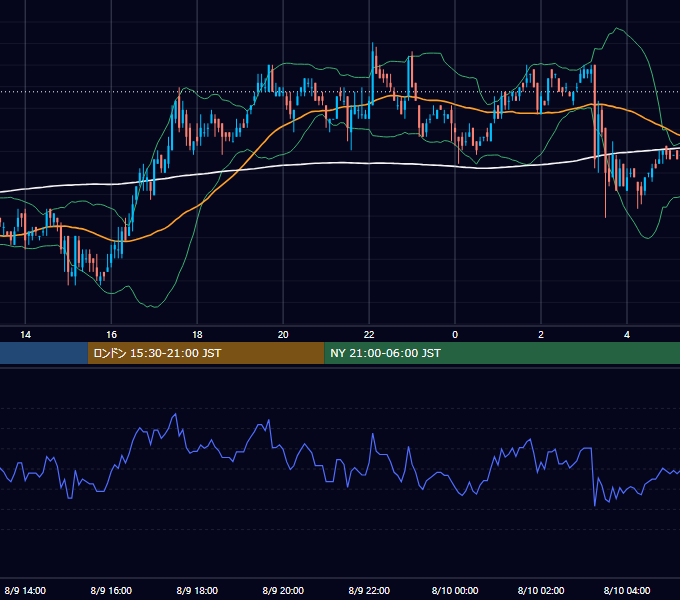Click the 8/10 00:00 date label
The image size is (680, 600).
[x=455, y=590]
